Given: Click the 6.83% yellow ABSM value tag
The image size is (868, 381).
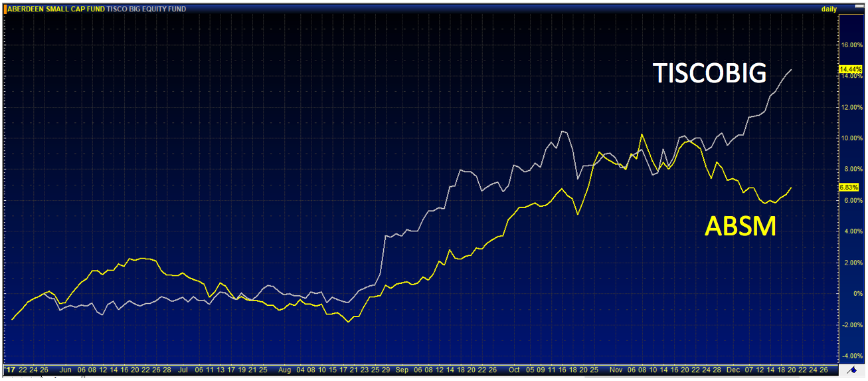Looking at the screenshot, I should point(850,188).
